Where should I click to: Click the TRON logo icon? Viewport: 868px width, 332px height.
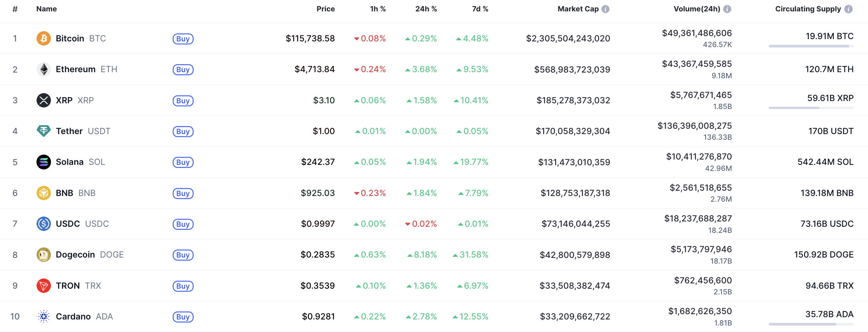(x=44, y=286)
